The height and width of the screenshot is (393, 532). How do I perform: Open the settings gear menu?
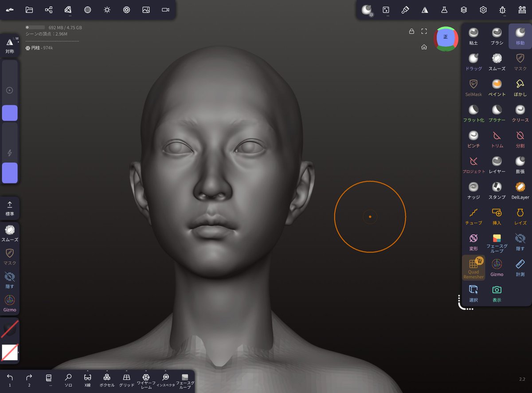click(483, 10)
